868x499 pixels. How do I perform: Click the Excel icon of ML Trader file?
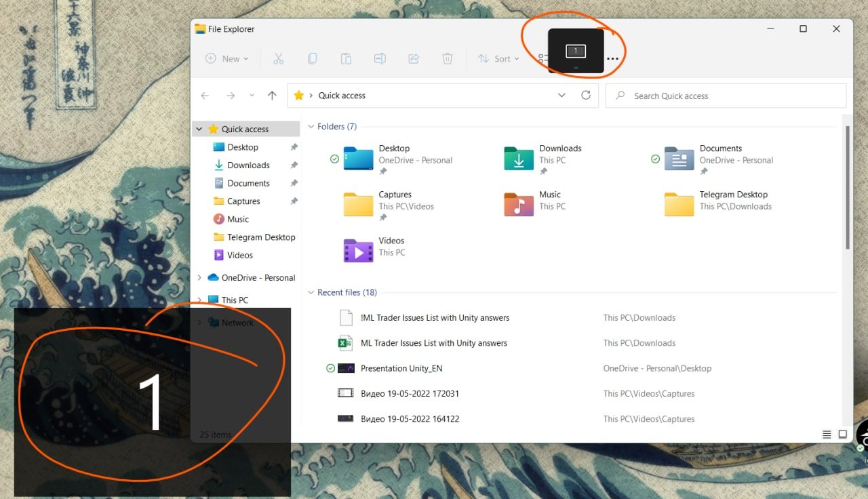pyautogui.click(x=346, y=343)
